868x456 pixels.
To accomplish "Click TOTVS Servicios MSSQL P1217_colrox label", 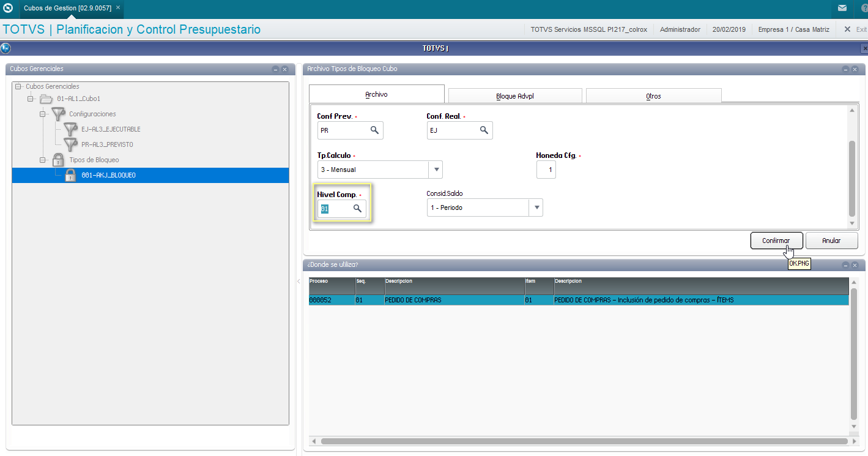I will [589, 29].
